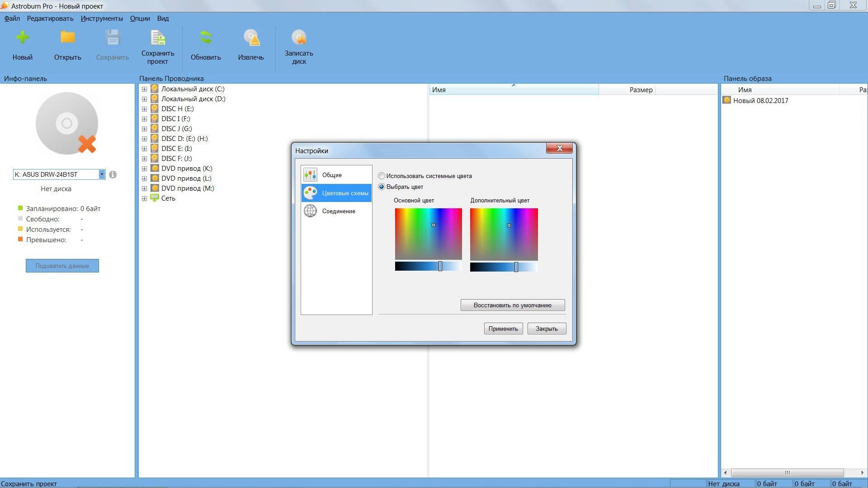Open the K: ASUS DRW-24B1ST drive dropdown
Viewport: 868px width, 488px height.
click(x=102, y=174)
